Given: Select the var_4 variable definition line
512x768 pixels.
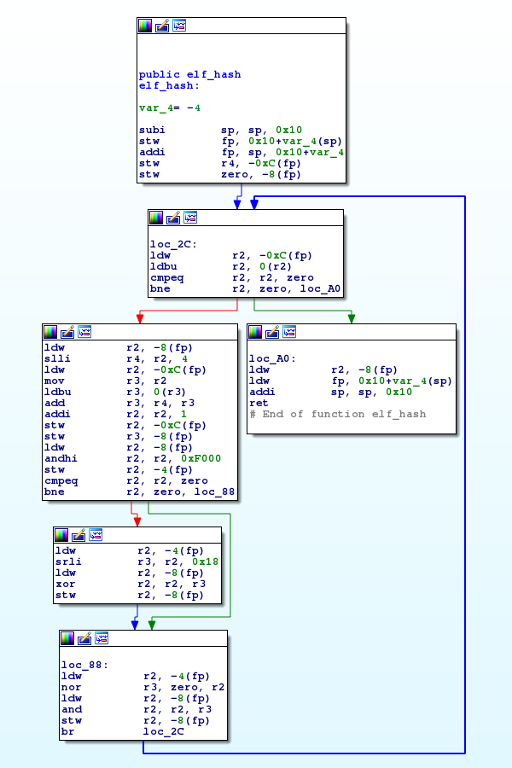Looking at the screenshot, I should pos(170,108).
